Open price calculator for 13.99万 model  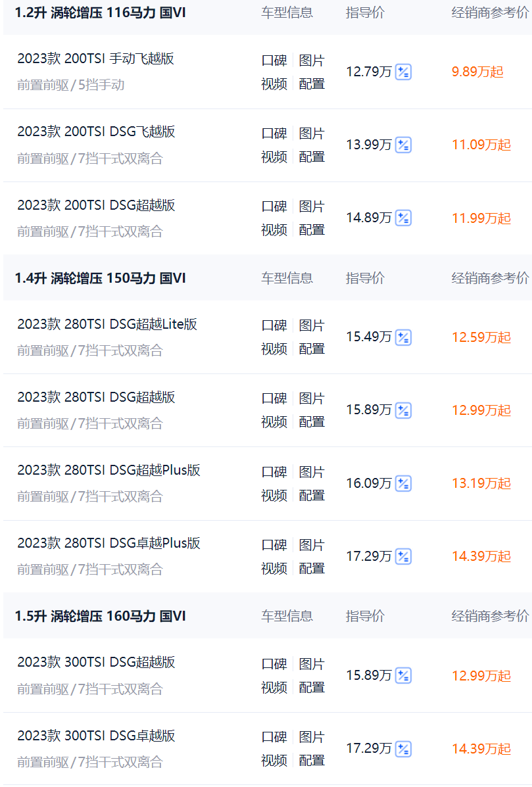(403, 145)
